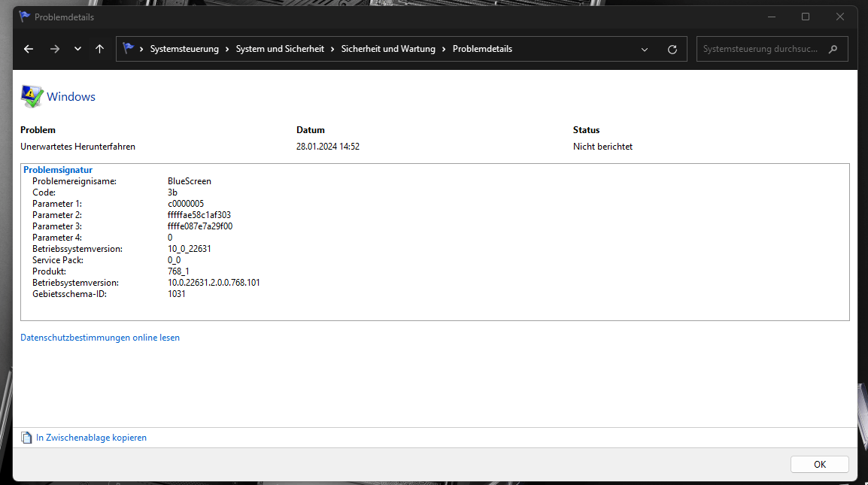The height and width of the screenshot is (485, 868).
Task: Open Datenschutzbestimmungen online lesen link
Action: [x=100, y=338]
